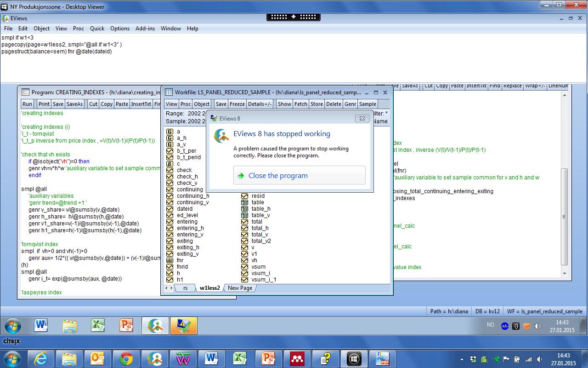Screen dimensions: 588x368
Task: Click Delete in the Workfile toolbar
Action: click(x=334, y=104)
